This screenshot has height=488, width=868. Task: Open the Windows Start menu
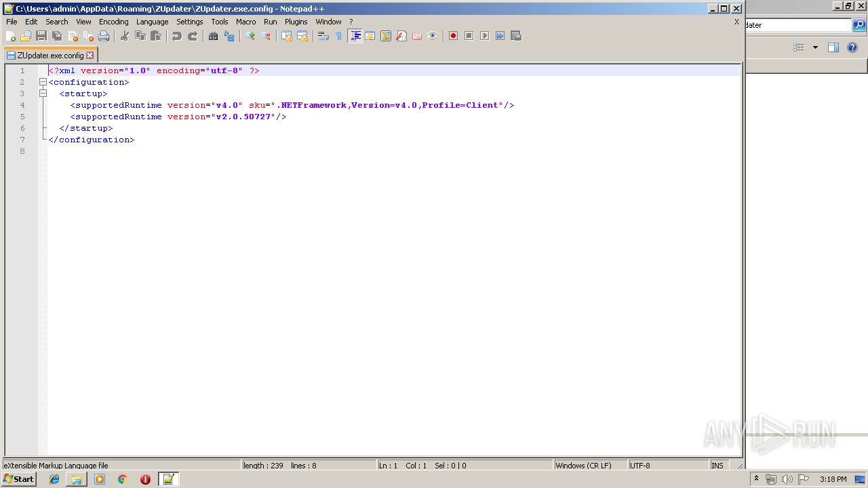click(x=19, y=479)
